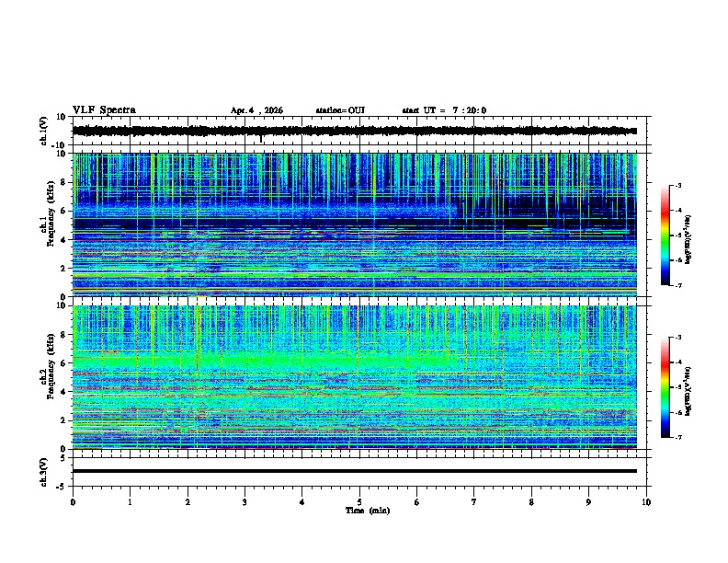This screenshot has height=563, width=728.
Task: Click inside the ch.1 spectrogram panel
Action: (x=354, y=224)
